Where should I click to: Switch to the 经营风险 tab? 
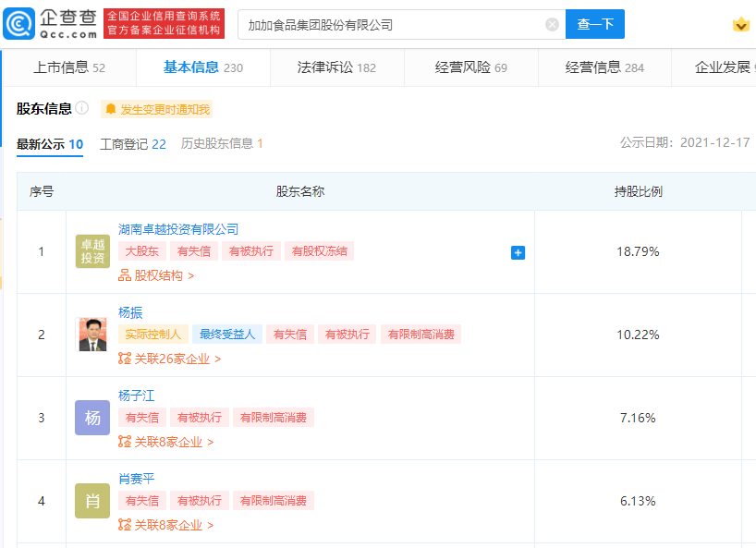(470, 67)
